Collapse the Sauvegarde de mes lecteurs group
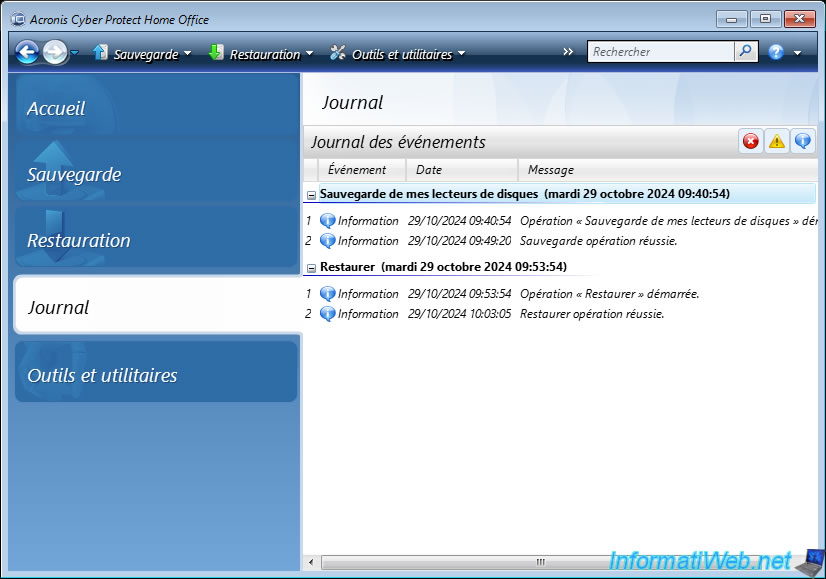The height and width of the screenshot is (579, 826). tap(311, 194)
